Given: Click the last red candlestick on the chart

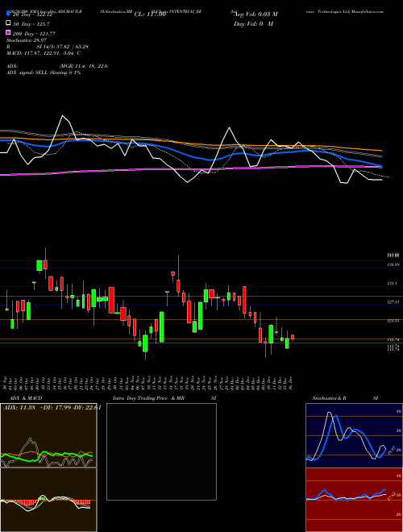Looking at the screenshot, I should click(293, 337).
